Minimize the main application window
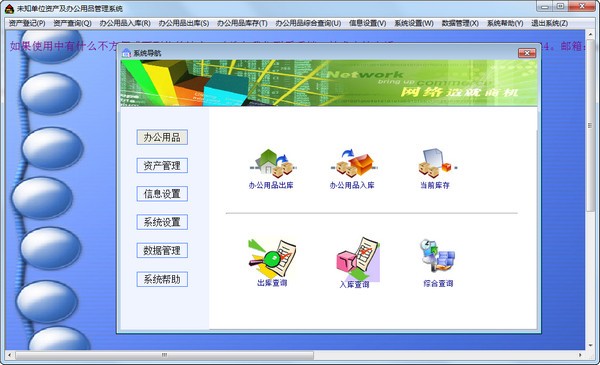 click(545, 7)
